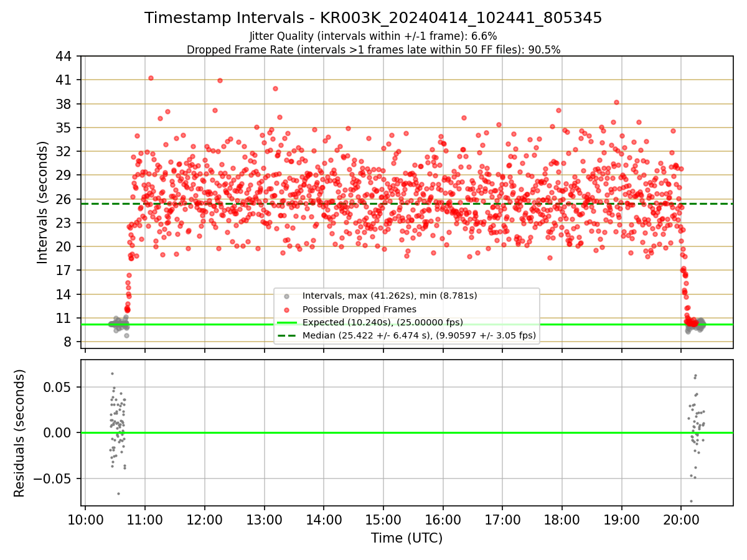Screen dimensions: 747x560
Task: Click the 'Residuals (seconds)' y-axis label
Action: [20, 433]
